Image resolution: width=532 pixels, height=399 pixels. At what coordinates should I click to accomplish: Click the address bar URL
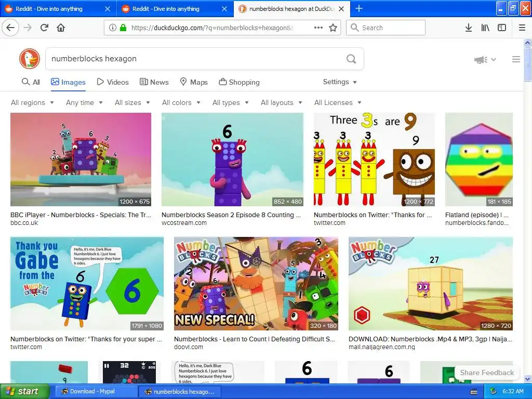click(212, 28)
